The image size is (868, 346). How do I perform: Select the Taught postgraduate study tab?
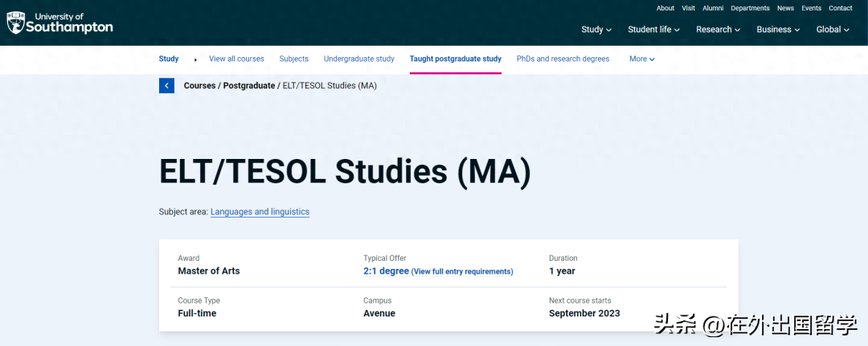click(x=455, y=59)
